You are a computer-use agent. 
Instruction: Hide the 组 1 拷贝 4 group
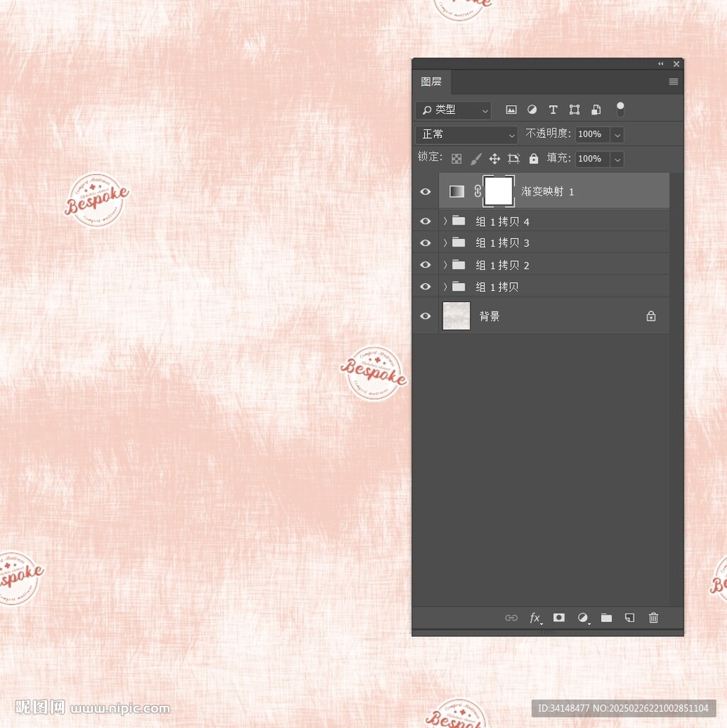(x=425, y=221)
